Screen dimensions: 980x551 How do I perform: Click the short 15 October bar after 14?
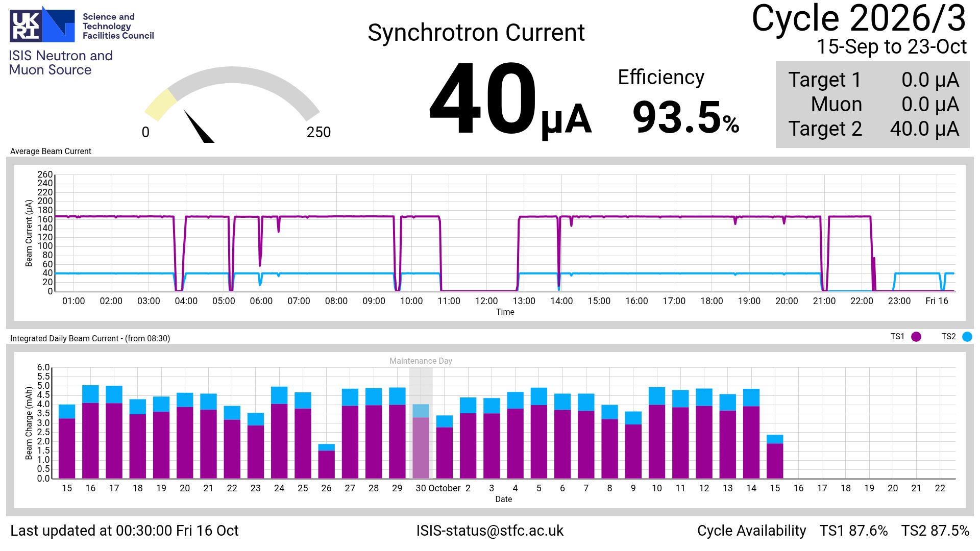[775, 457]
